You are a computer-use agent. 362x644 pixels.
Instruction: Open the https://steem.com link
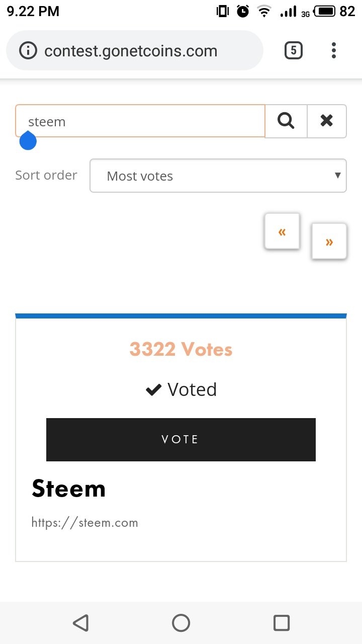coord(84,523)
